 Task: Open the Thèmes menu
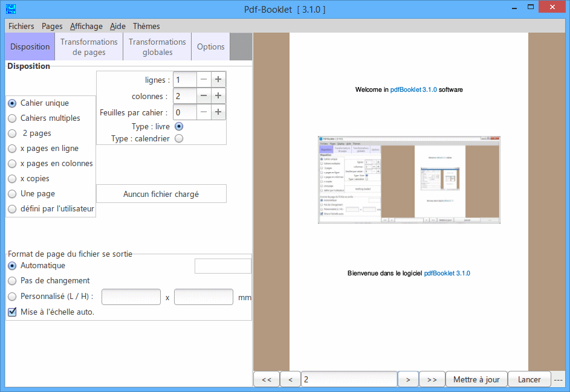(x=146, y=26)
